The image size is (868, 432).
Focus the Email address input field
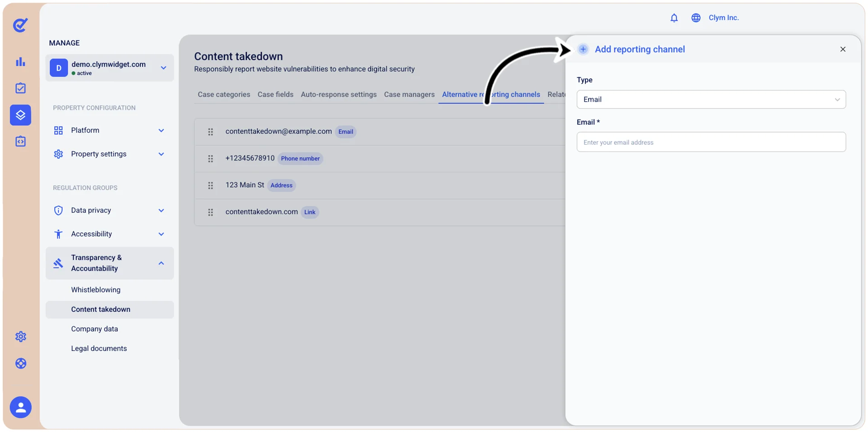tap(711, 142)
